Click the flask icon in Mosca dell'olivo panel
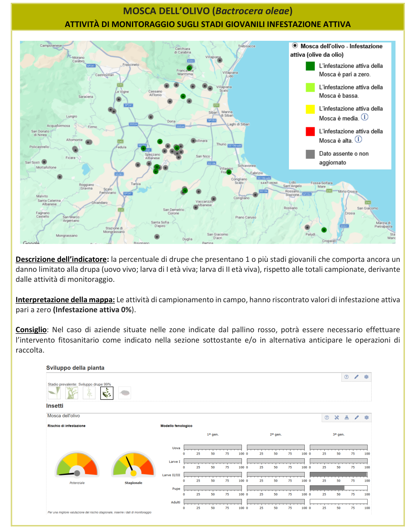 tap(346, 418)
